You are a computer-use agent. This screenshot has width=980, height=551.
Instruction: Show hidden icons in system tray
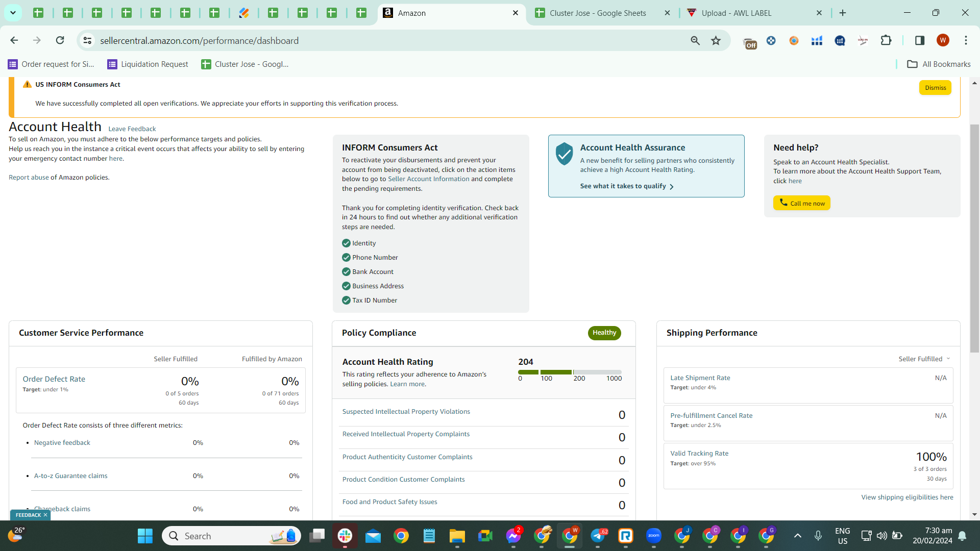coord(798,536)
